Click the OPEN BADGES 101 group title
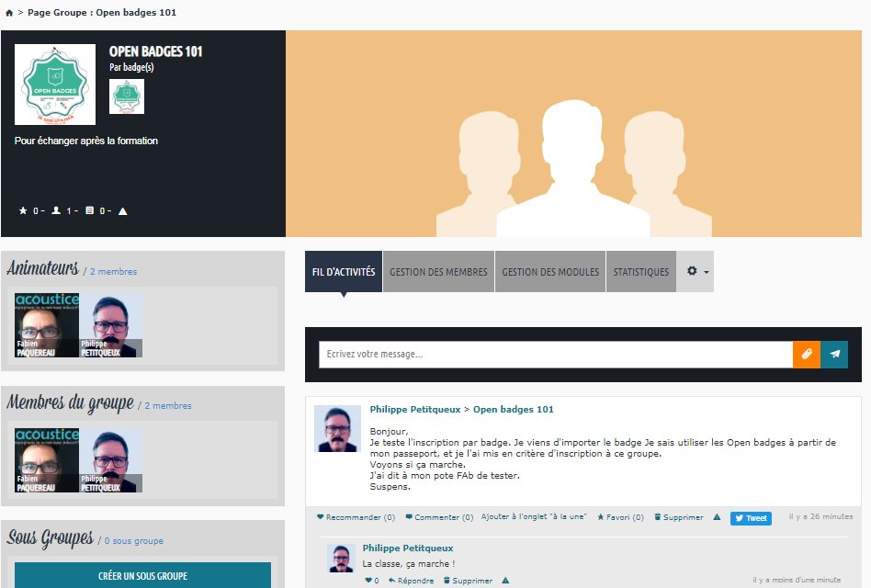Viewport: 871px width, 588px height. coord(155,51)
